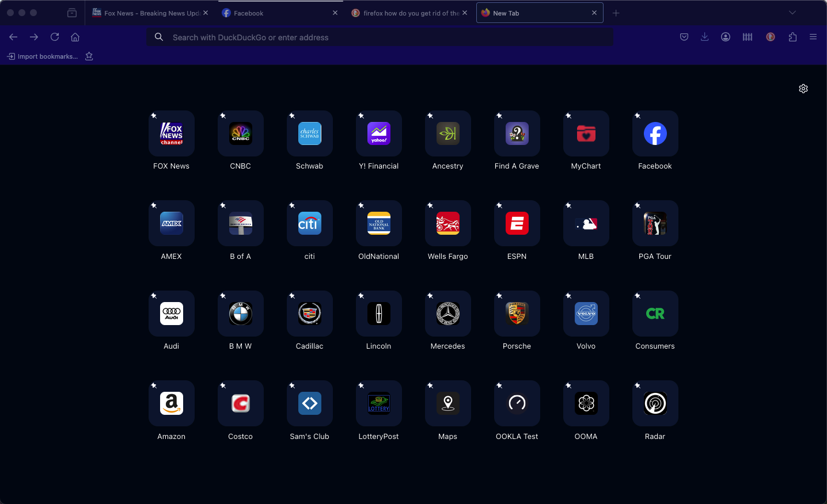
Task: Switch to the firefox how do you tab
Action: point(409,13)
